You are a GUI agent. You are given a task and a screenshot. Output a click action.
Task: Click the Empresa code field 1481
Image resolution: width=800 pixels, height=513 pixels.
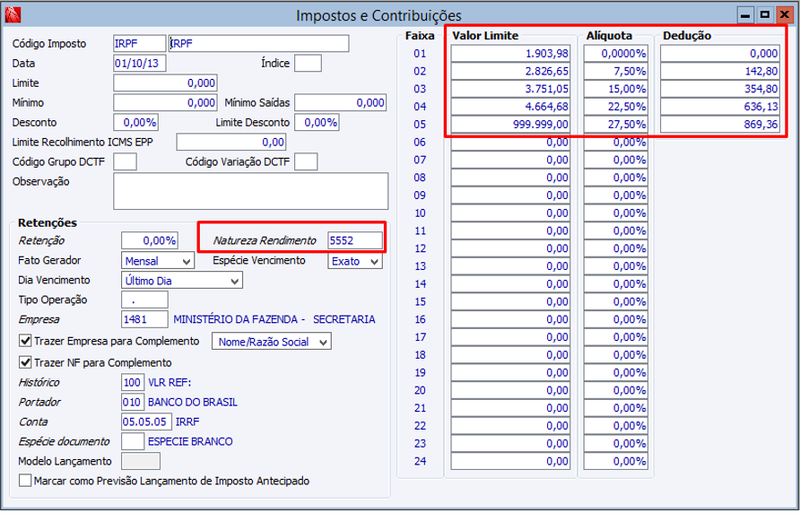click(144, 320)
